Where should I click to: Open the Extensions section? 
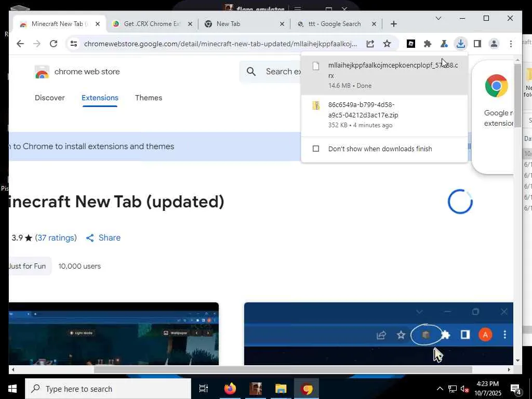[100, 98]
